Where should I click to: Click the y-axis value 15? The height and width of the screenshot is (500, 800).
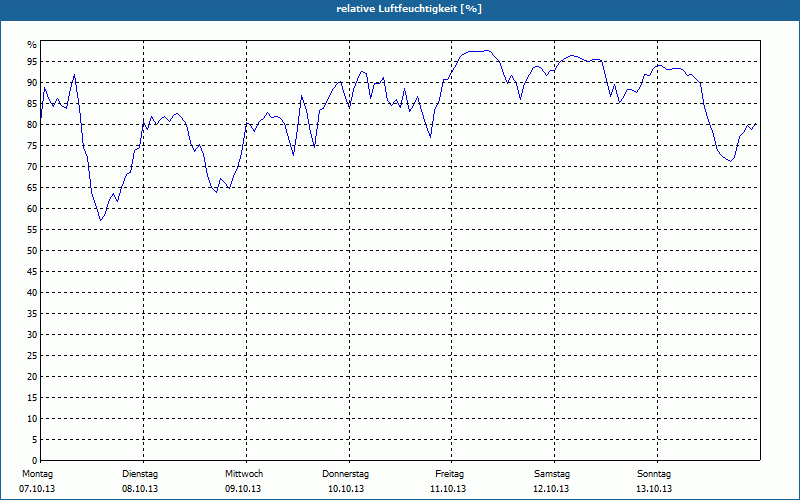[x=32, y=398]
